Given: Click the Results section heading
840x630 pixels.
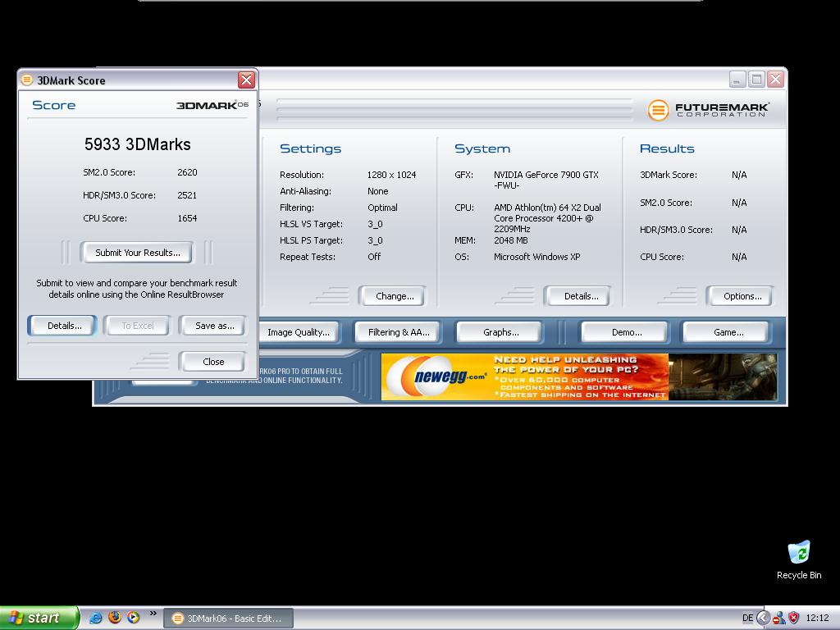Looking at the screenshot, I should pyautogui.click(x=667, y=149).
